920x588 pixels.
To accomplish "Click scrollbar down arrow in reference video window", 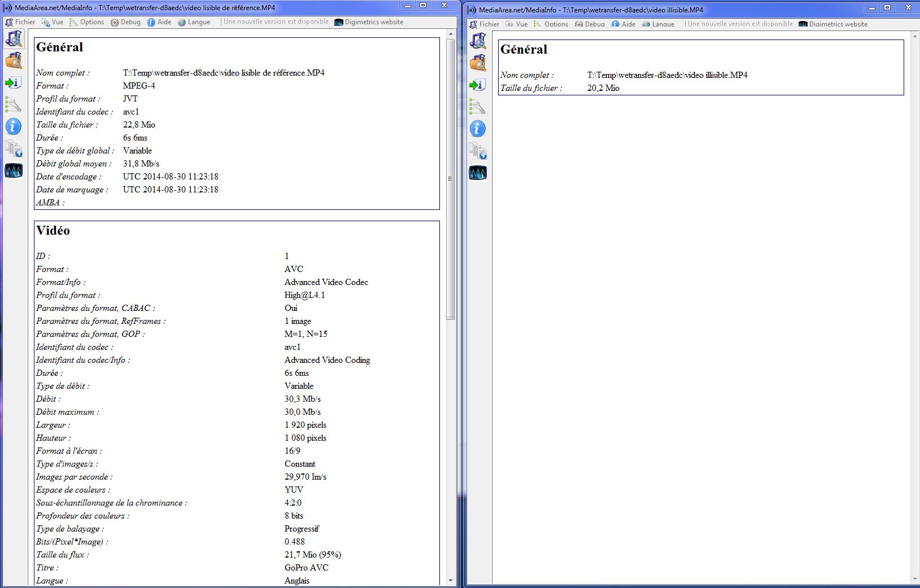I will (x=450, y=580).
